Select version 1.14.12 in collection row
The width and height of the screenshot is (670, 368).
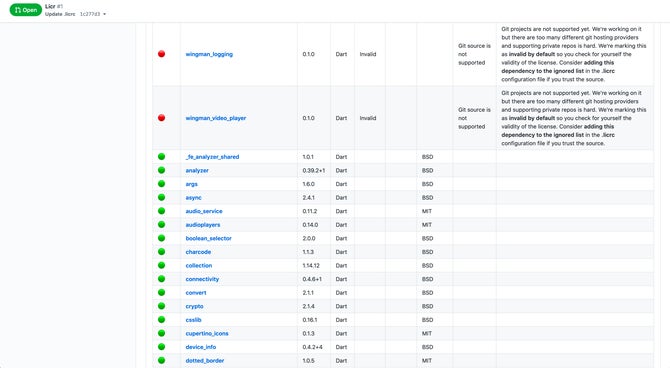pos(311,265)
